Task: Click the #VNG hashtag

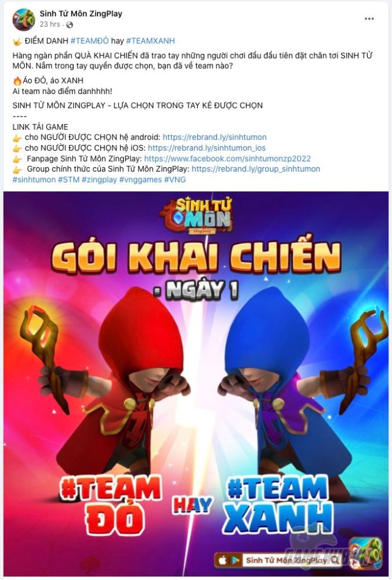Action: [x=175, y=180]
